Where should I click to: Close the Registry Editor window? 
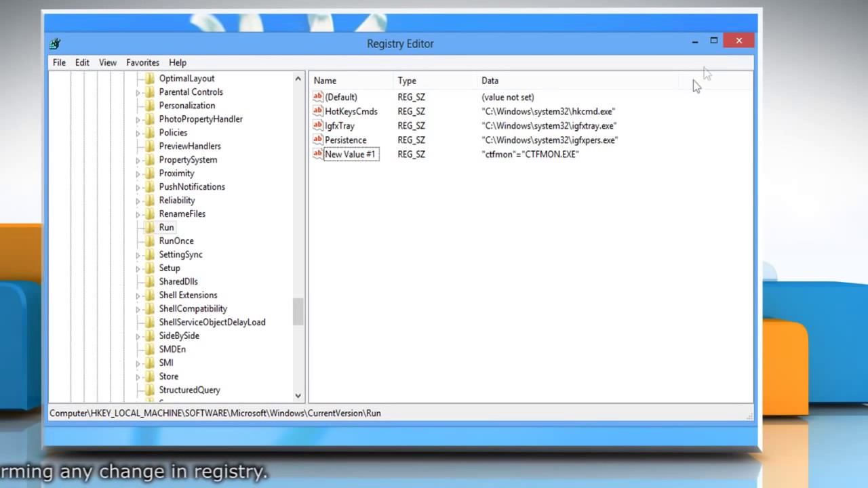[x=738, y=41]
